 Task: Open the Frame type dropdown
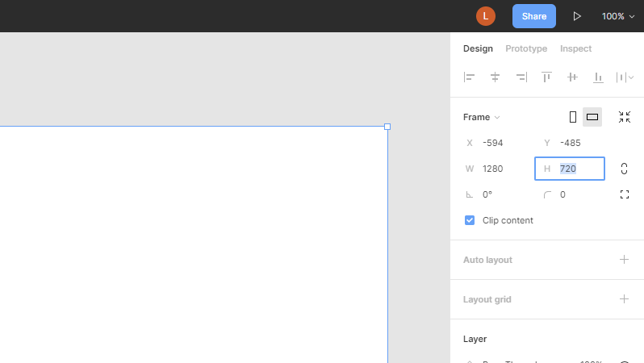coord(481,117)
